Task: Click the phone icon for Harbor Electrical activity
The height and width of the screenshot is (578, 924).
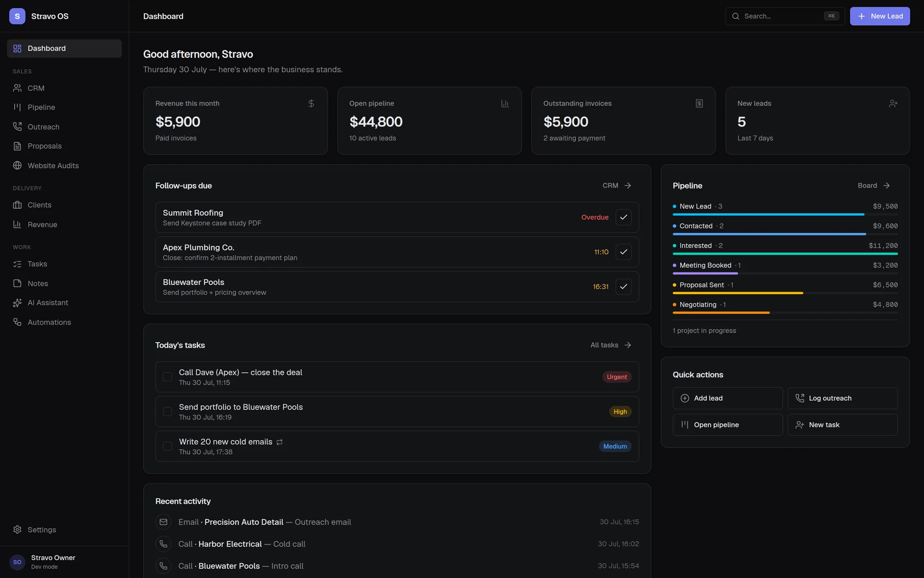Action: tap(164, 544)
